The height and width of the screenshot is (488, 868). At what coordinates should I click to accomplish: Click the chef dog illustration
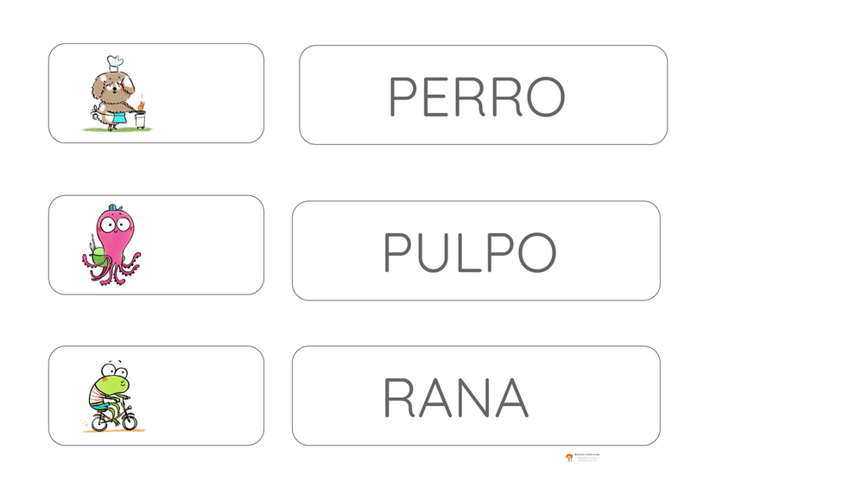[x=117, y=93]
